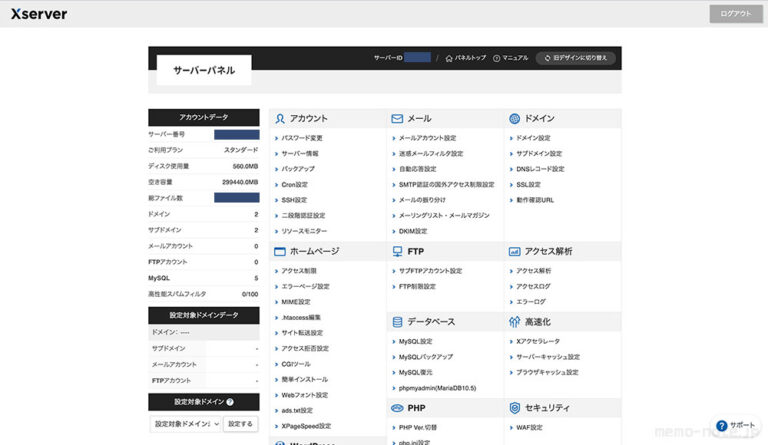Click the Database section cylinder icon
The width and height of the screenshot is (768, 445).
pos(397,322)
